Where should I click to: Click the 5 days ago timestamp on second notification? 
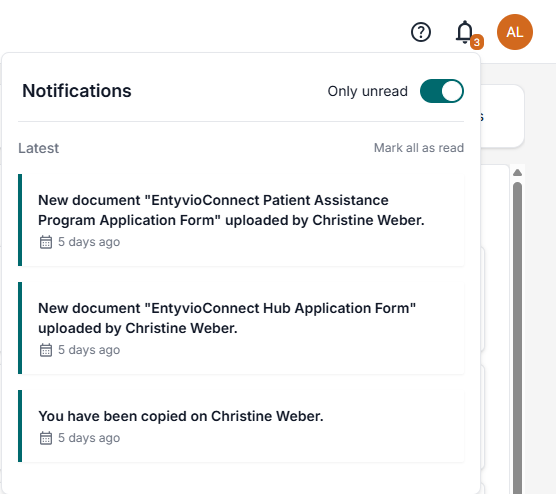click(89, 350)
